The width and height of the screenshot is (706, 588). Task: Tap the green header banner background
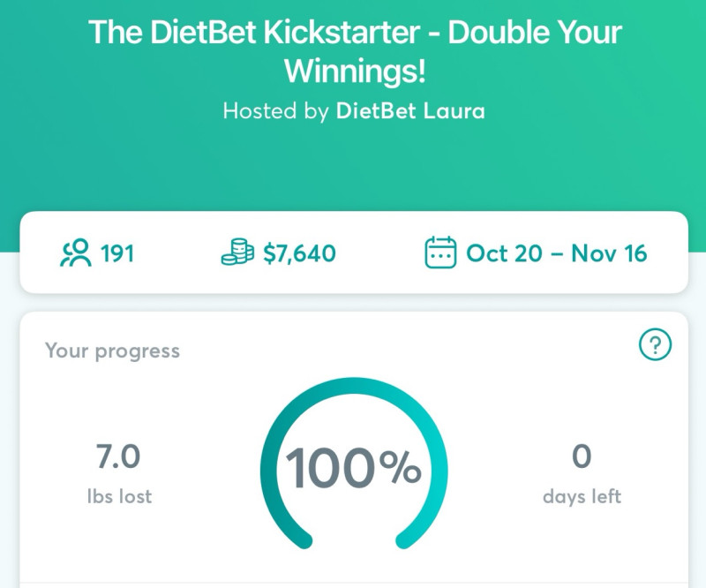(353, 168)
